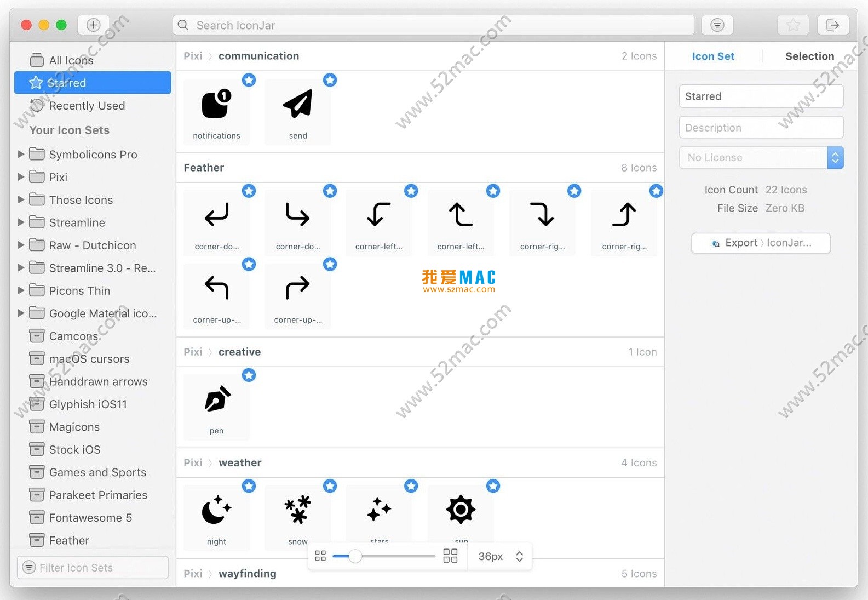Click Pixi breadcrumb of weather group
868x600 pixels.
[193, 462]
